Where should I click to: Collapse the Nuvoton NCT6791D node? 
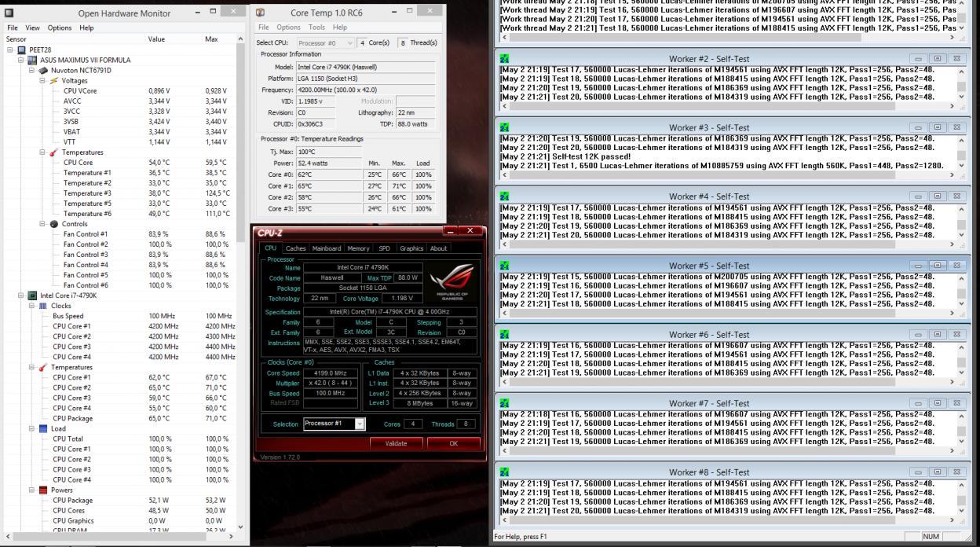click(x=32, y=70)
